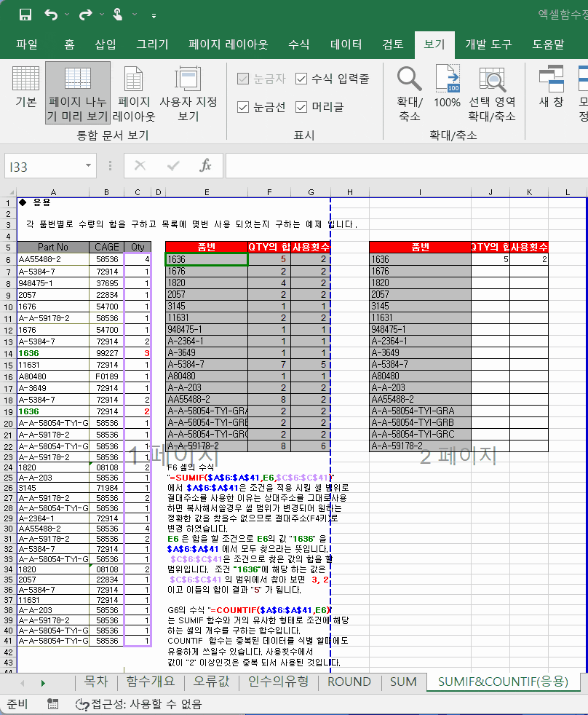
Task: Click 접근성: 사용할 수 없음 status
Action: click(138, 704)
